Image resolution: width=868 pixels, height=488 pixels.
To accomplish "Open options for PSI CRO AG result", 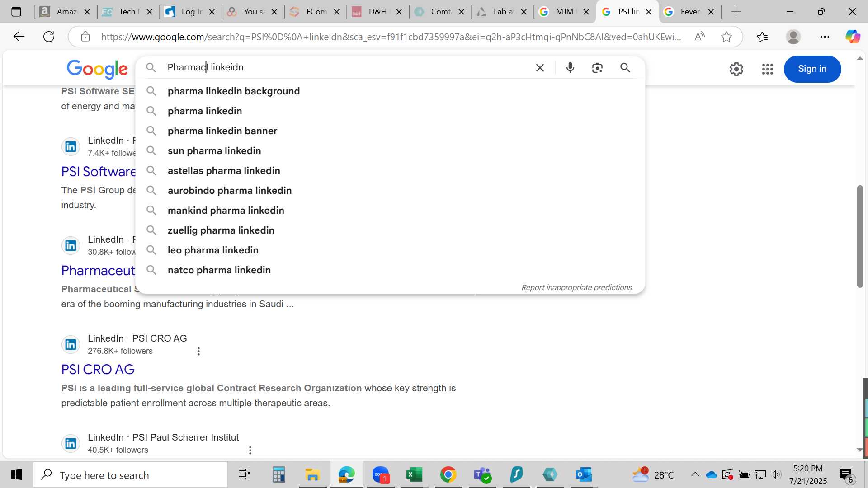I will pos(198,352).
